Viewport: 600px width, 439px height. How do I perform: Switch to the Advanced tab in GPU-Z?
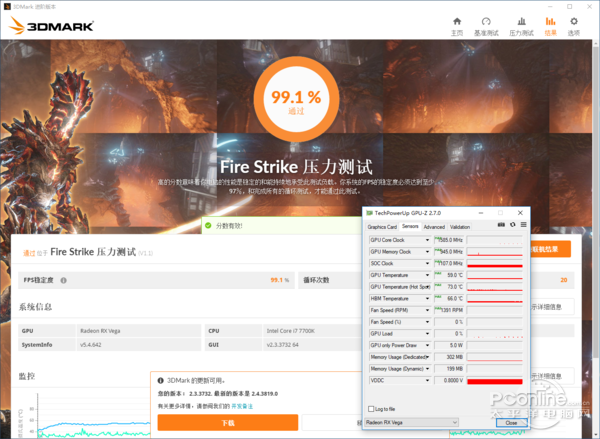pos(434,227)
